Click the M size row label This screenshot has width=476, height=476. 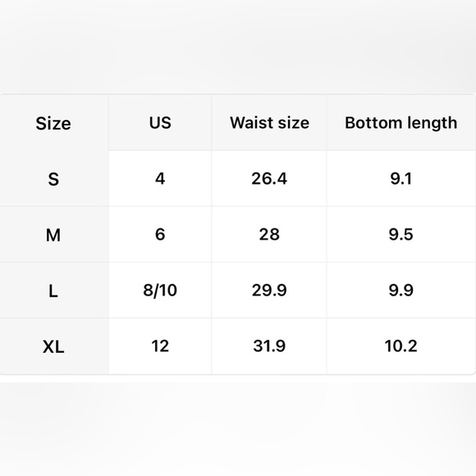(x=53, y=235)
